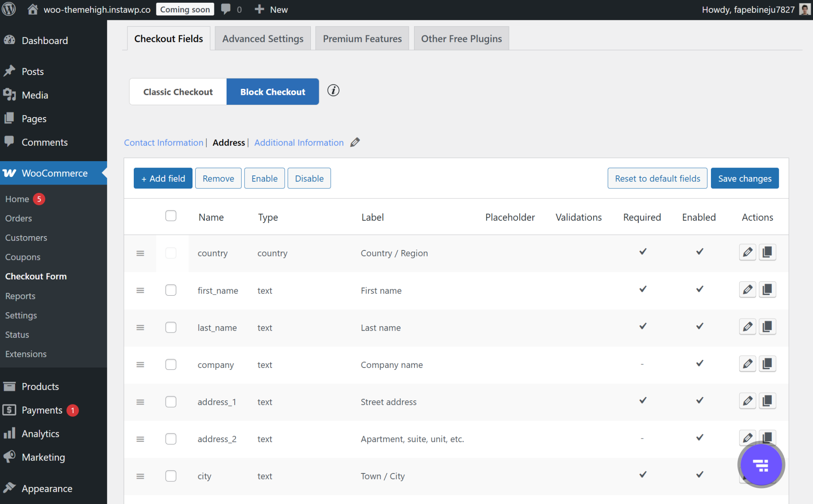
Task: Click the WordPress logo in admin bar
Action: 9,9
